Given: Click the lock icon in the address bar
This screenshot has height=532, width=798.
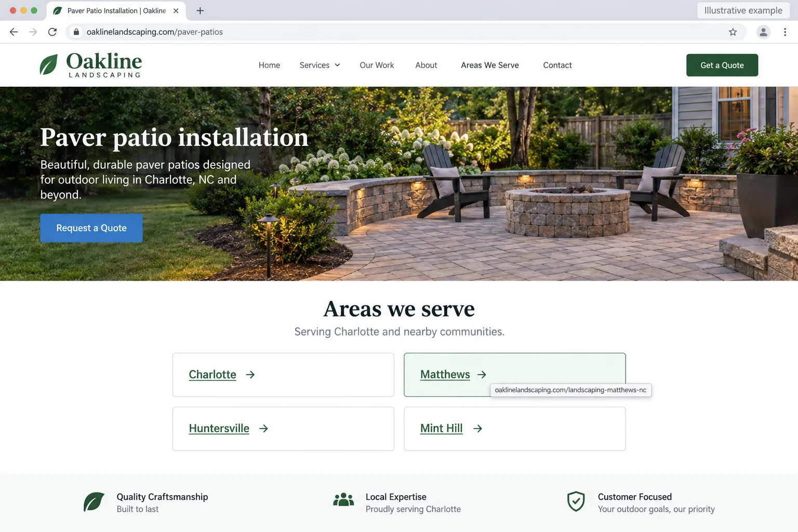Looking at the screenshot, I should tap(76, 32).
